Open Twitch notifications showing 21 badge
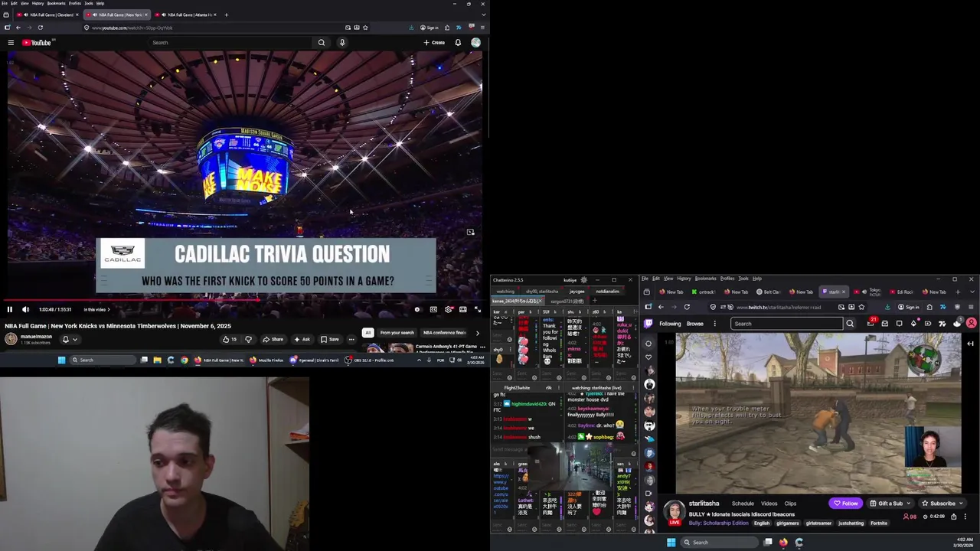 871,323
